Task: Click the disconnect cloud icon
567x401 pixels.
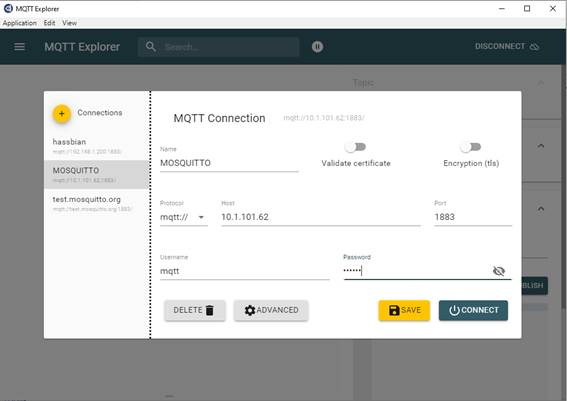Action: pos(534,47)
